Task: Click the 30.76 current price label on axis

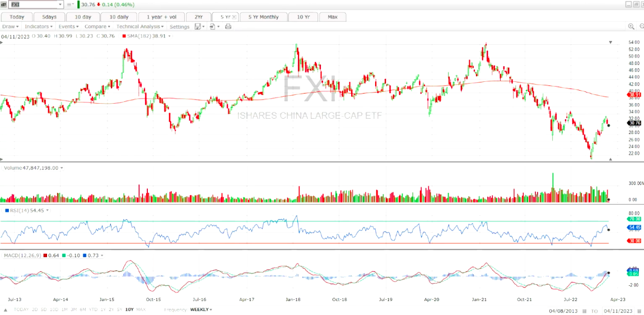Action: (x=634, y=123)
